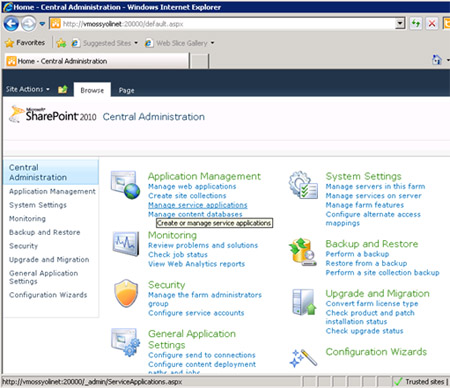Click Restore from a backup link
450x388 pixels.
[366, 263]
